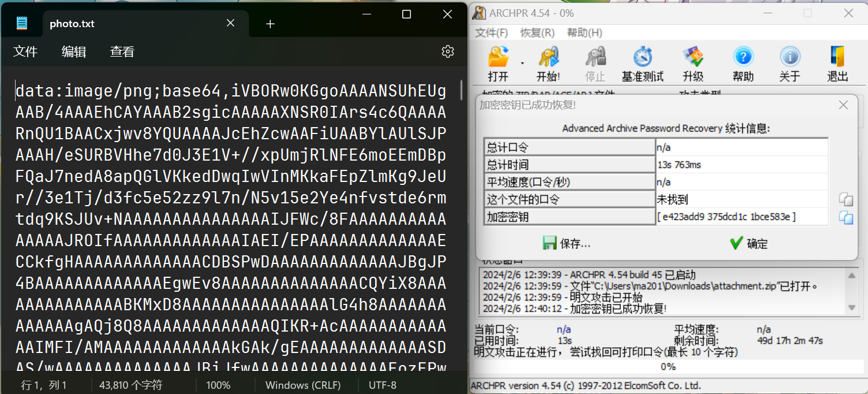The image size is (868, 394).
Task: Open Notepad settings gear icon
Action: 447,51
